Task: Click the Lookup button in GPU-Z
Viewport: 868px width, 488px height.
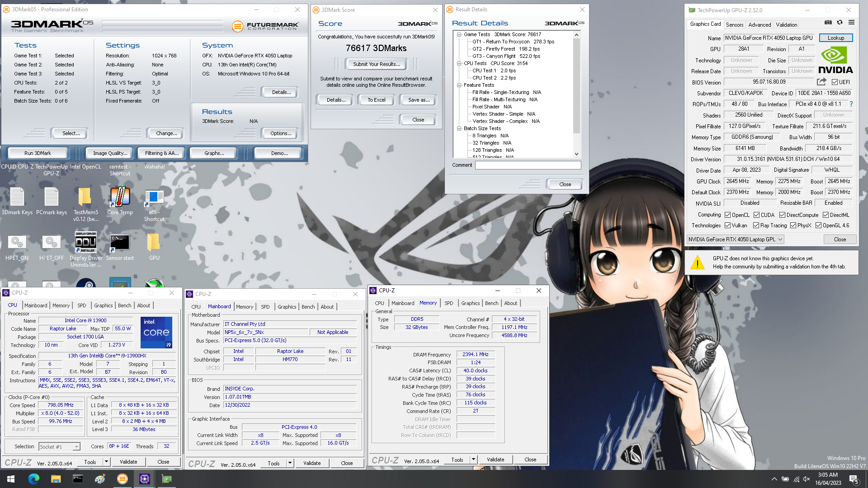Action: pyautogui.click(x=835, y=38)
